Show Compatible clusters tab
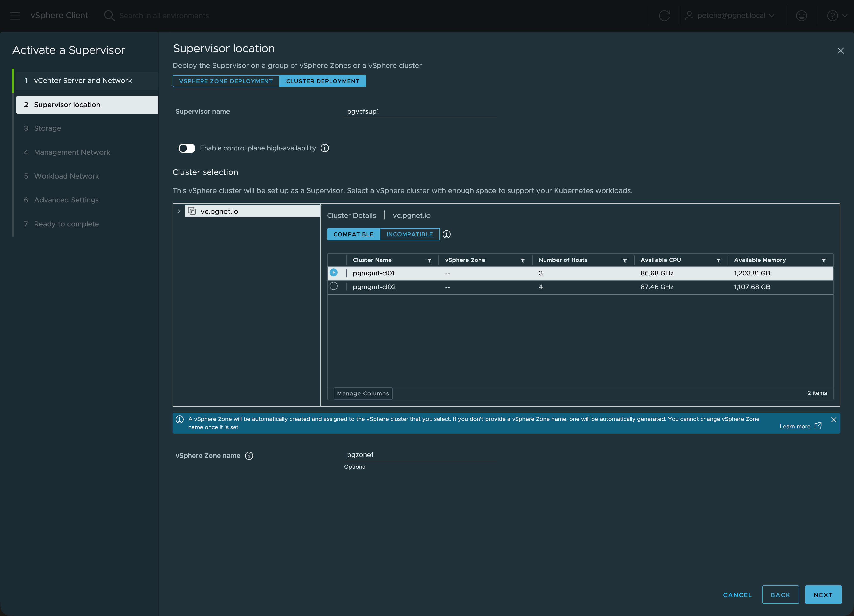The width and height of the screenshot is (854, 616). [353, 234]
